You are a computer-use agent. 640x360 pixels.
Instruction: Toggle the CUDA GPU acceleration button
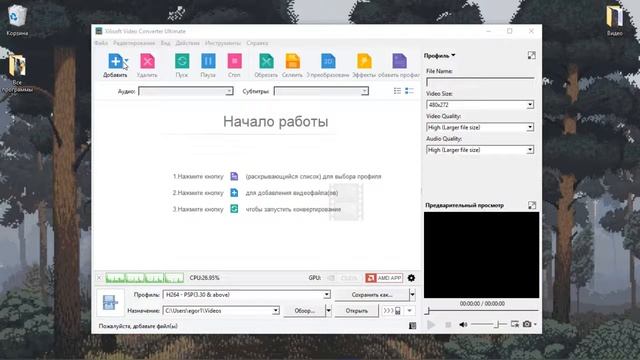[344, 278]
